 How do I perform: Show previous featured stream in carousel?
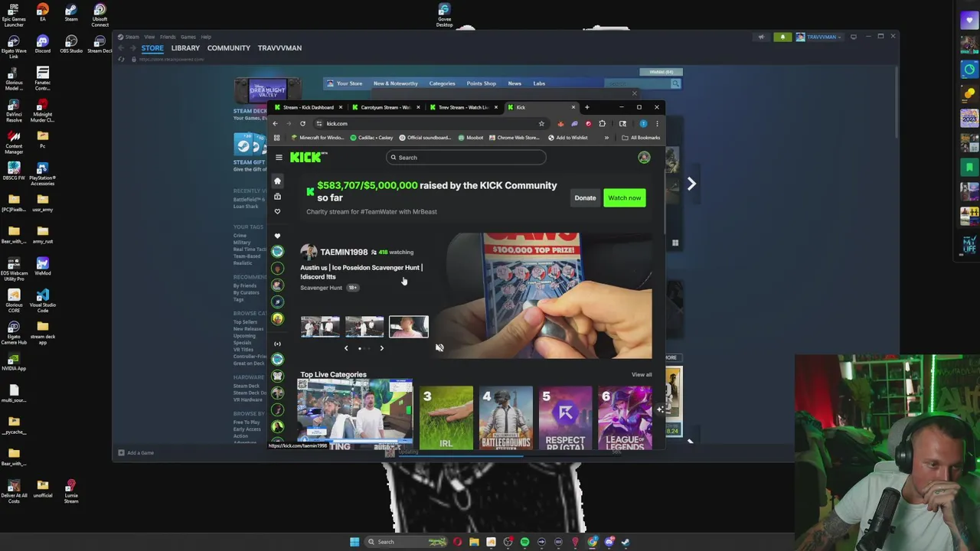tap(345, 348)
